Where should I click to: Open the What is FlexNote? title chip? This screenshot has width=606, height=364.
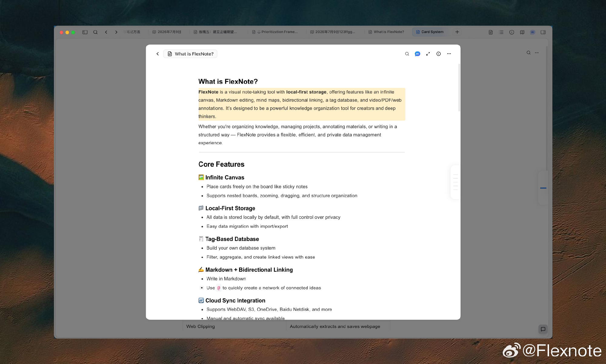pyautogui.click(x=190, y=54)
